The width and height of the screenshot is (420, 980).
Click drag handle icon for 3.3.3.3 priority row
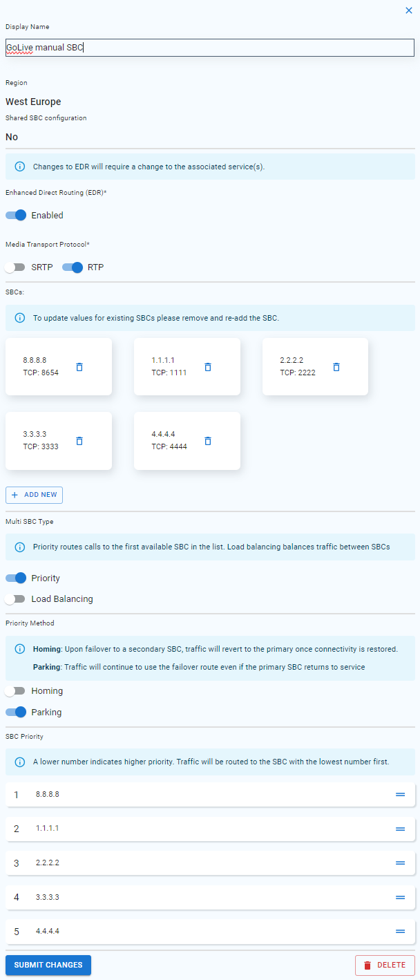pyautogui.click(x=400, y=897)
